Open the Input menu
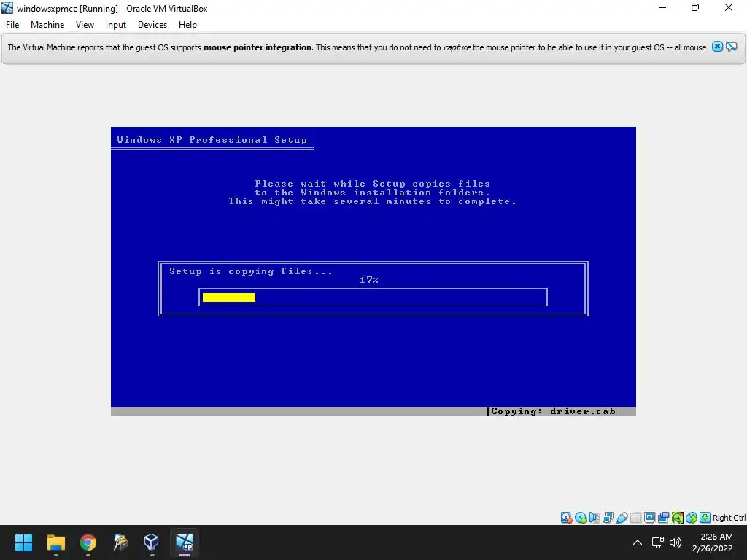This screenshot has height=560, width=747. click(116, 25)
